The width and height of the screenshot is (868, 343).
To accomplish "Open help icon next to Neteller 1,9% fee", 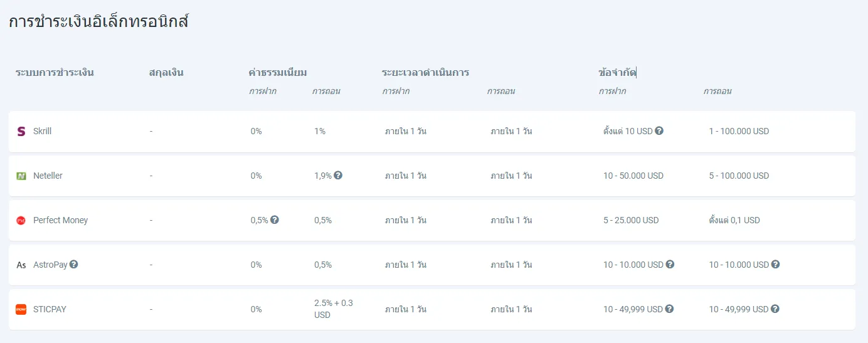I will pos(338,176).
